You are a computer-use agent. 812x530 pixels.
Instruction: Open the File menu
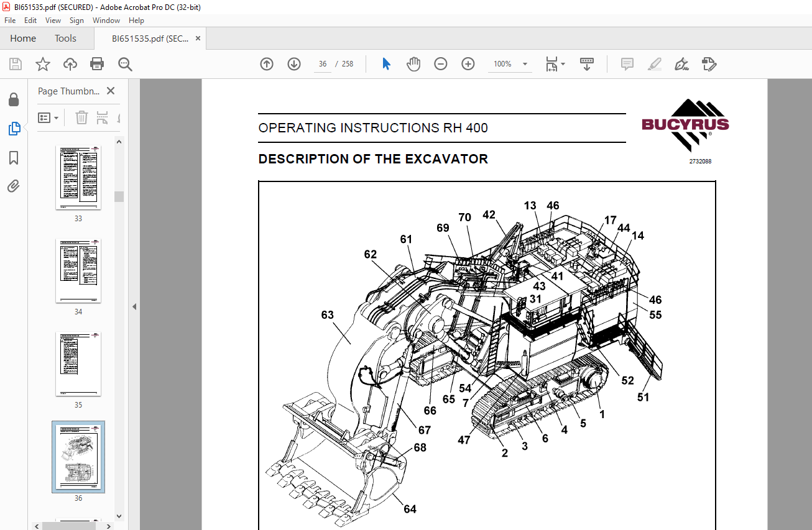10,21
